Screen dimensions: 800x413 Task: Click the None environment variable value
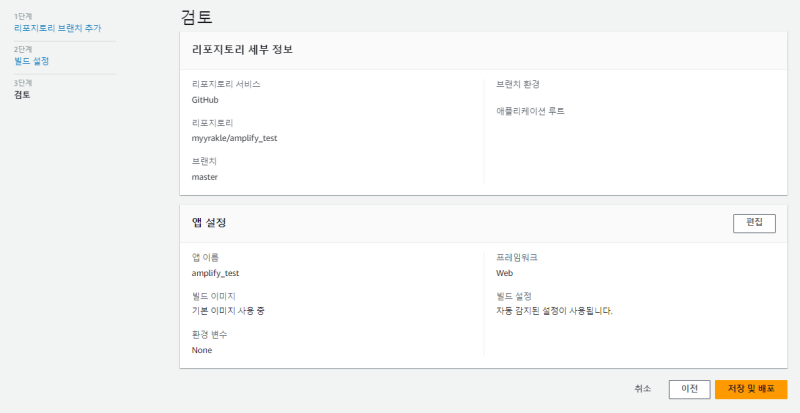[x=202, y=350]
